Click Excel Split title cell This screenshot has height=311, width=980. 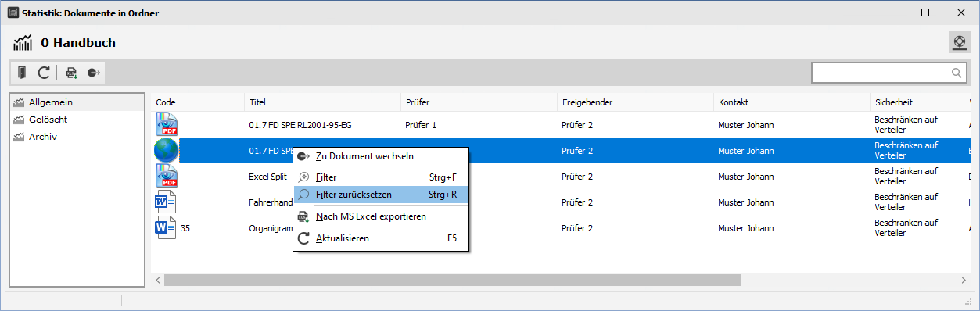[270, 177]
